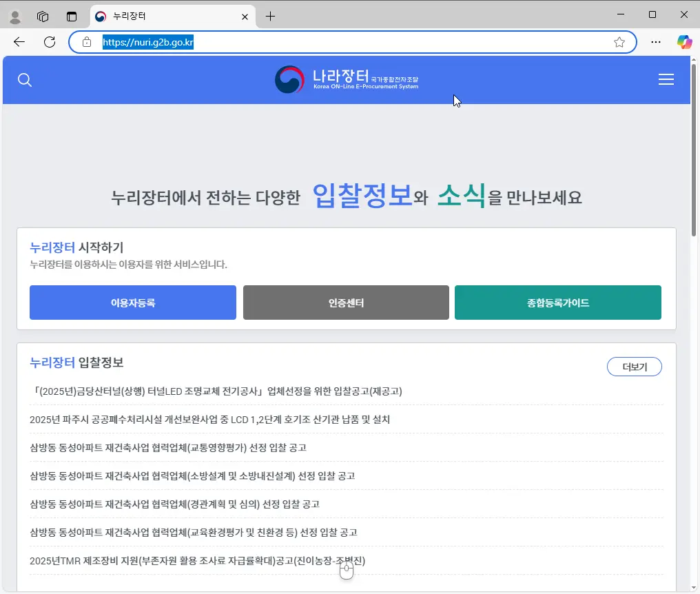This screenshot has width=700, height=594.
Task: Close the 누리장터 tab
Action: (x=245, y=17)
